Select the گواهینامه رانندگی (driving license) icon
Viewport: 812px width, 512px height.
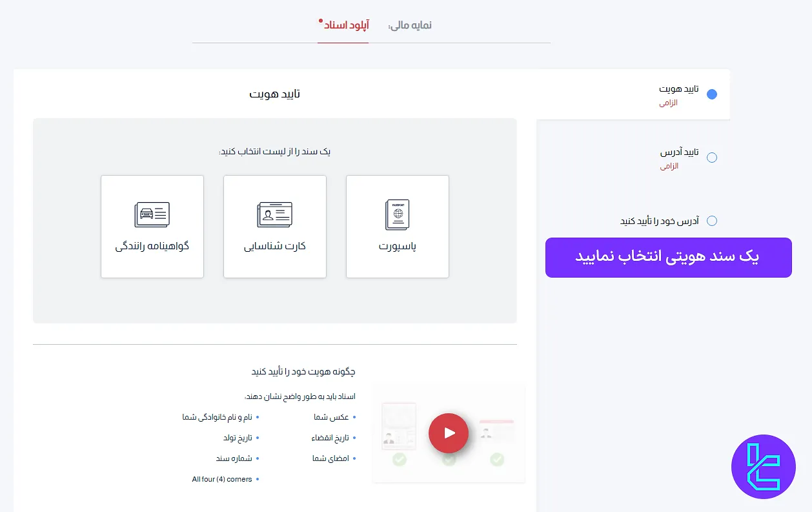152,213
